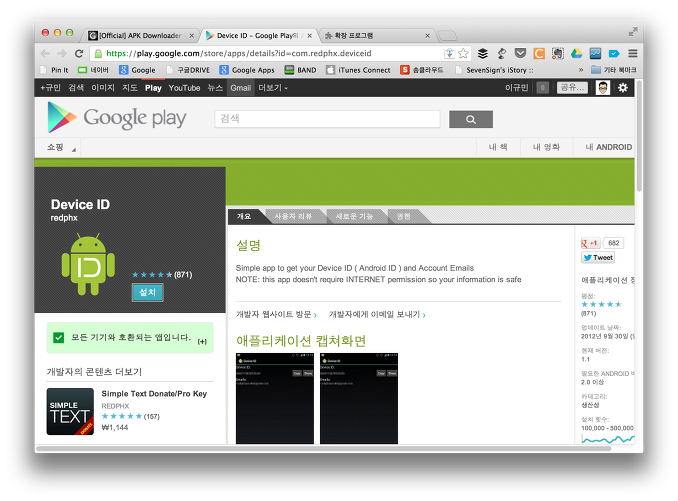Open the Google settings gear icon

pyautogui.click(x=623, y=88)
